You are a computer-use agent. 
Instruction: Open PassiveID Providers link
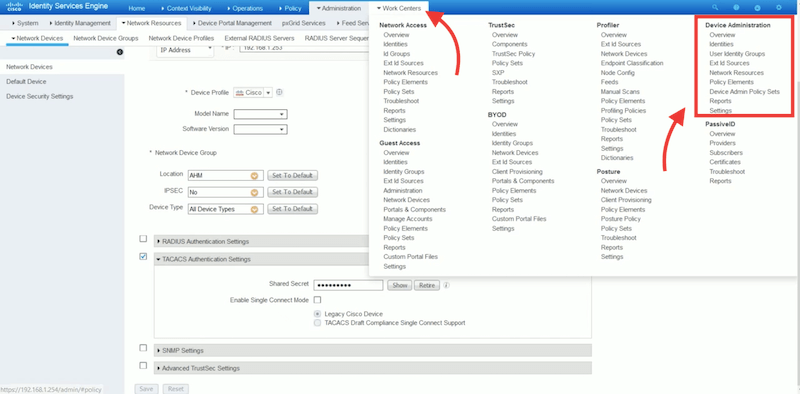coord(722,143)
